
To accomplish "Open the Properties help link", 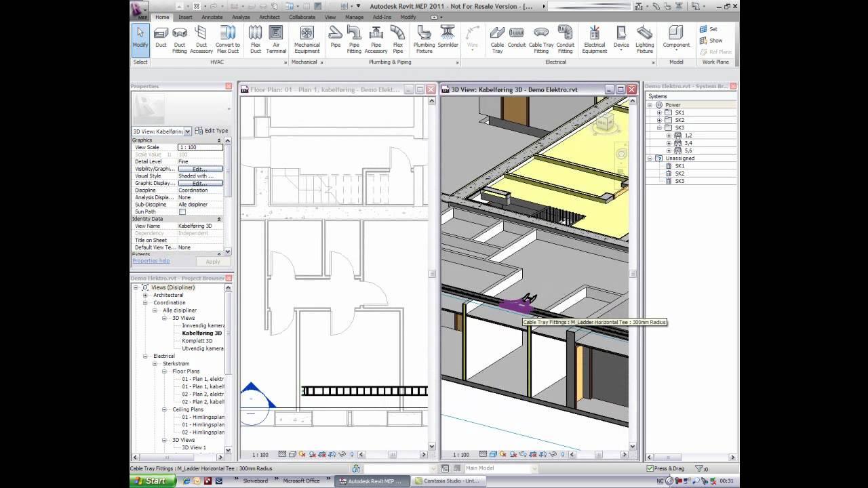I will coord(151,261).
